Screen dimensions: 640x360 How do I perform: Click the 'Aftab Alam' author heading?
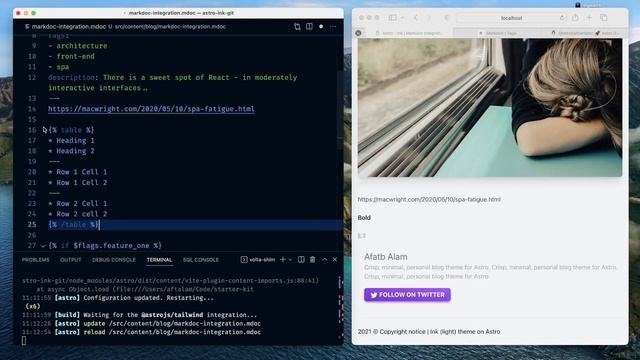point(386,257)
